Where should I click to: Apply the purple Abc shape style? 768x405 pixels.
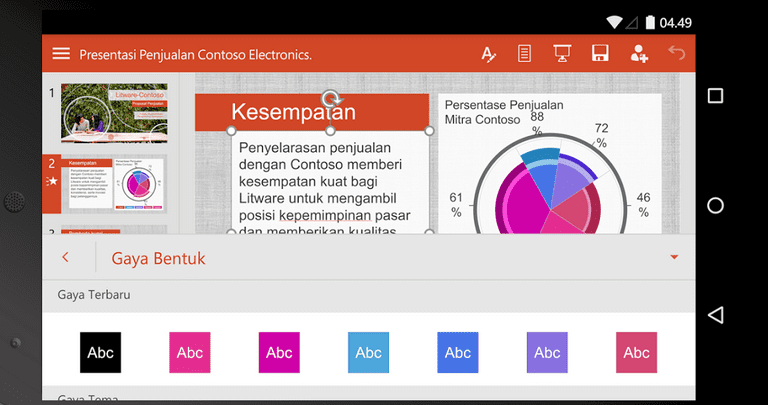coord(547,353)
